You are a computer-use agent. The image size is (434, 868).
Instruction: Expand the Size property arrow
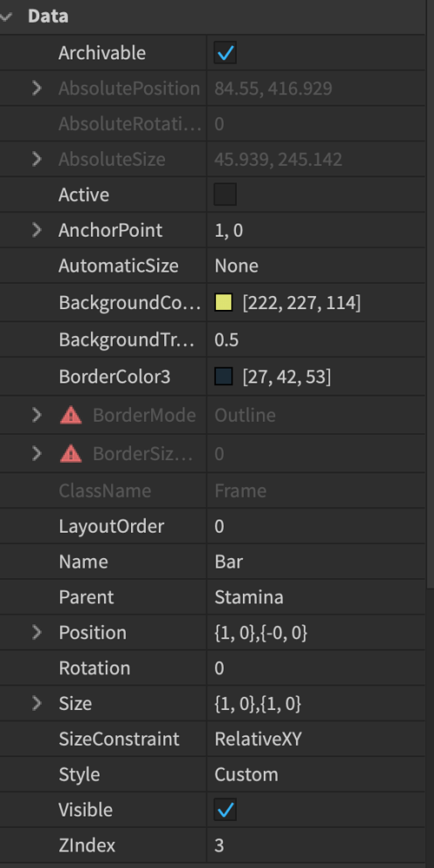tap(36, 704)
